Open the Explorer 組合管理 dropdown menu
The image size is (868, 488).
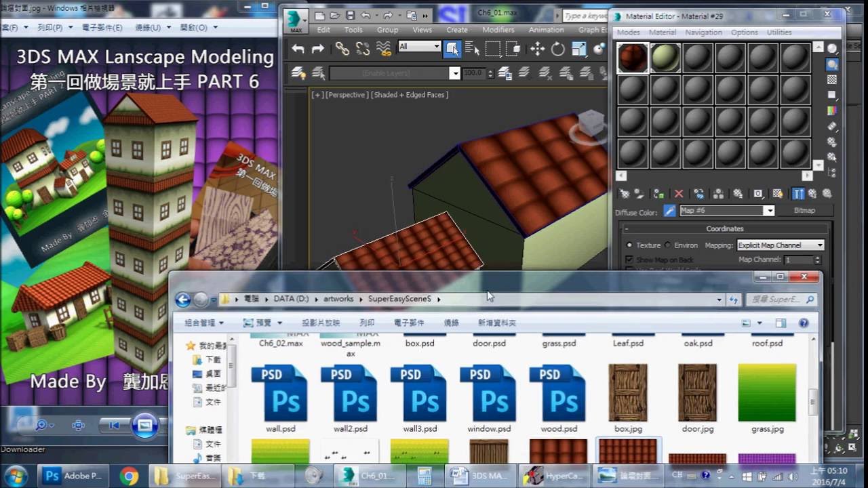(x=204, y=323)
